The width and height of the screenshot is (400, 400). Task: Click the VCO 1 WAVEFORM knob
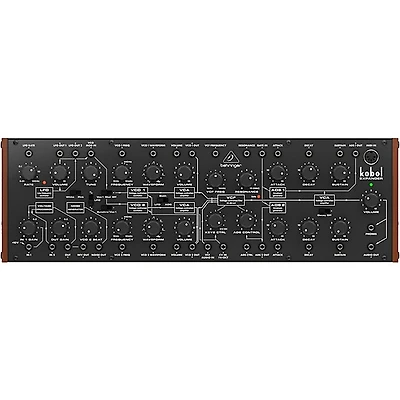coord(152,172)
